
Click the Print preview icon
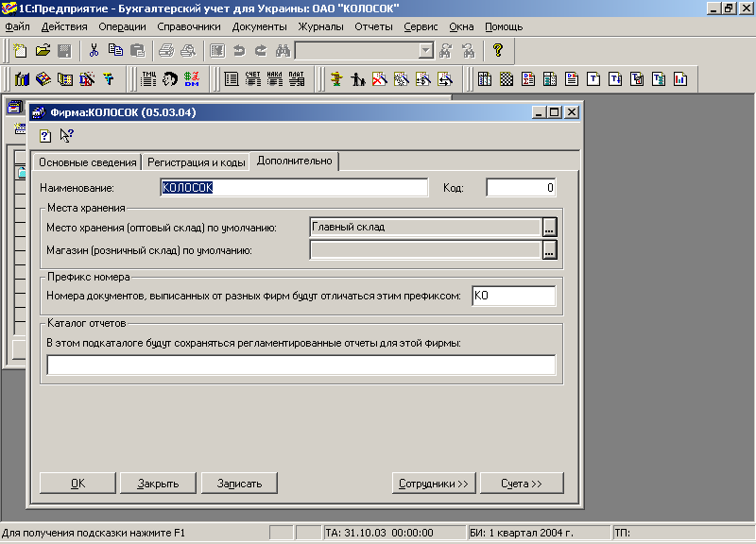(x=188, y=51)
